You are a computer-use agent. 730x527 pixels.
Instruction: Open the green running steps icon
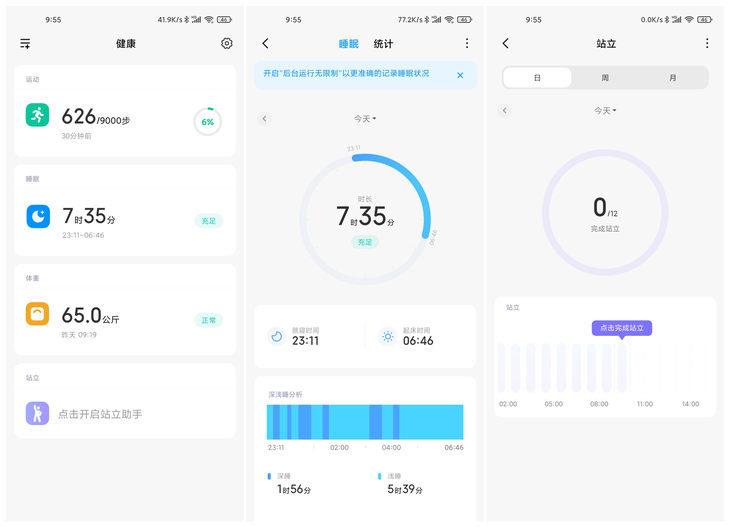(37, 115)
